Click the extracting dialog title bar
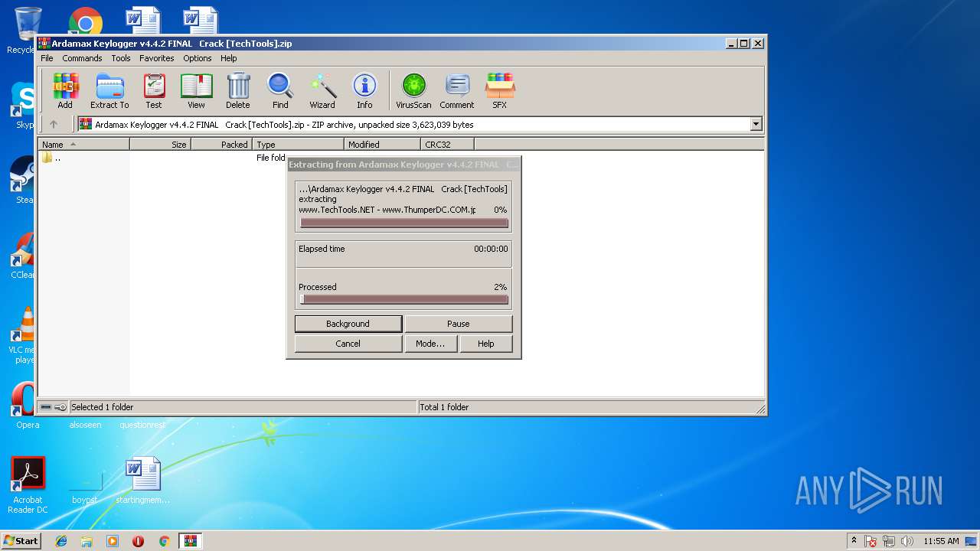This screenshot has width=980, height=551. point(403,165)
